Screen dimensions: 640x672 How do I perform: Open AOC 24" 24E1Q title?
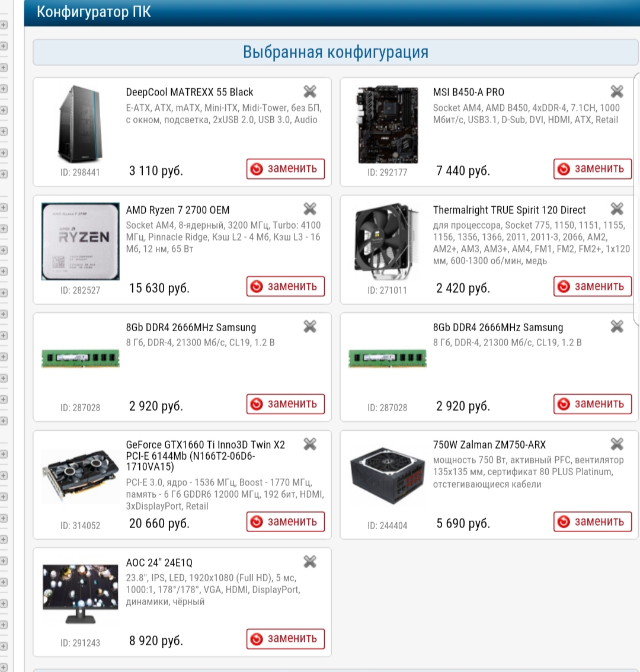tap(159, 563)
